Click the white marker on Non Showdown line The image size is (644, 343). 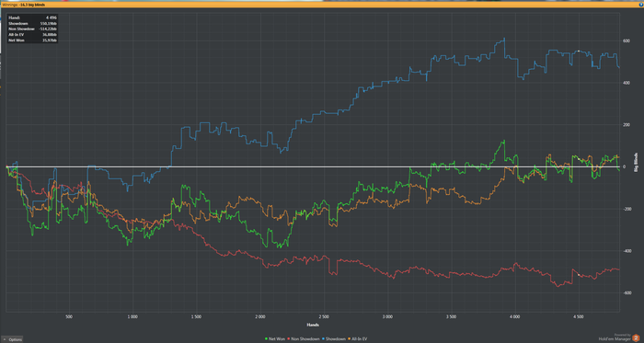coord(579,274)
